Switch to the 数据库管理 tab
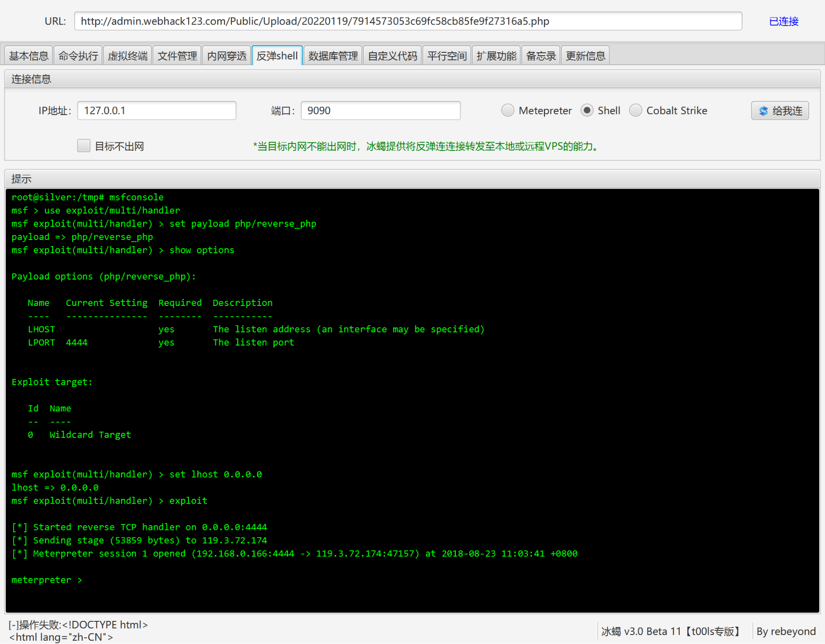The width and height of the screenshot is (825, 644). pos(333,56)
